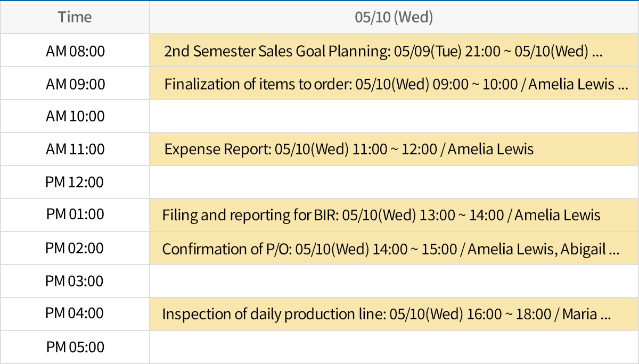Click the 05/10 (Wed) column header
This screenshot has width=639, height=364.
click(394, 18)
